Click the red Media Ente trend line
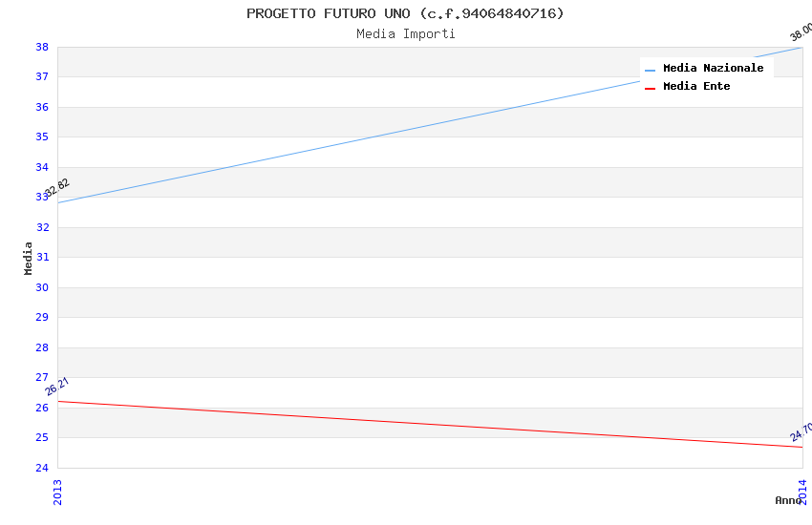Screen dimensions: 812x525 [430, 424]
